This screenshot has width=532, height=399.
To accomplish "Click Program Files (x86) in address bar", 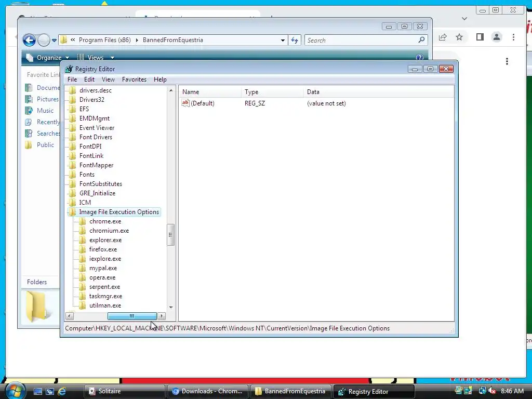I will click(105, 40).
